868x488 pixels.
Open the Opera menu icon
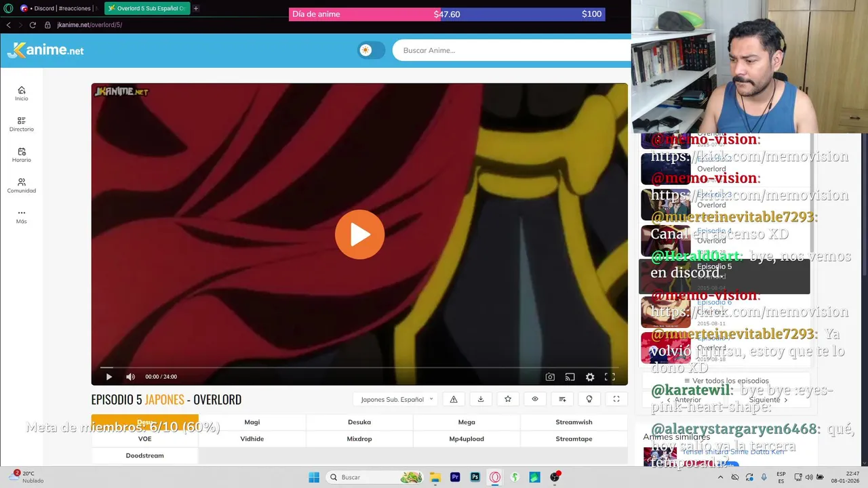8,8
